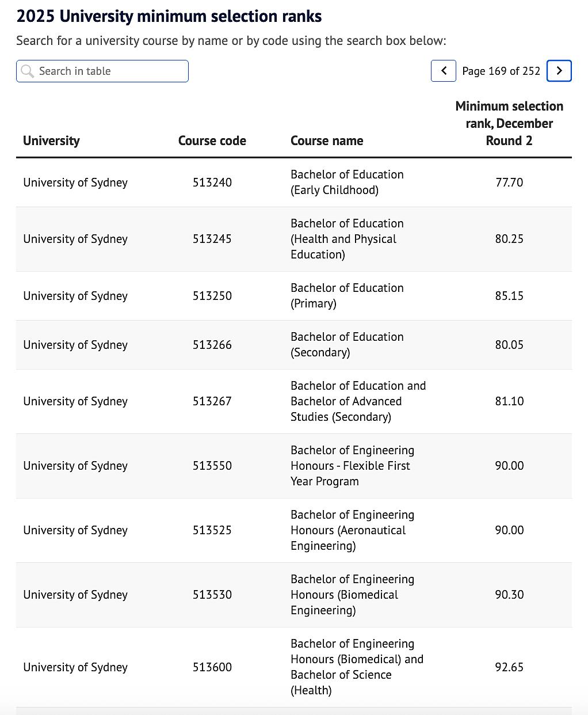
Task: Go to the next page arrow
Action: 559,71
